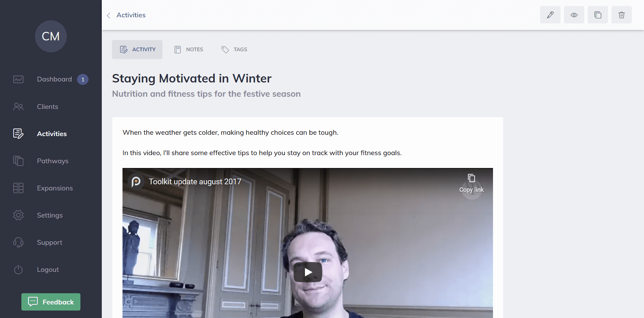The width and height of the screenshot is (644, 318).
Task: Click the Expansions sidebar icon
Action: pyautogui.click(x=18, y=188)
